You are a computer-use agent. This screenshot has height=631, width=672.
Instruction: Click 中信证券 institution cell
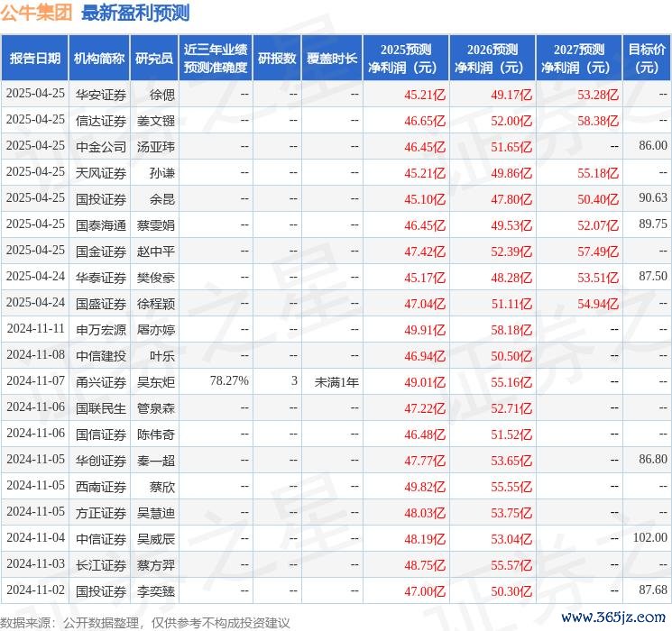(101, 539)
